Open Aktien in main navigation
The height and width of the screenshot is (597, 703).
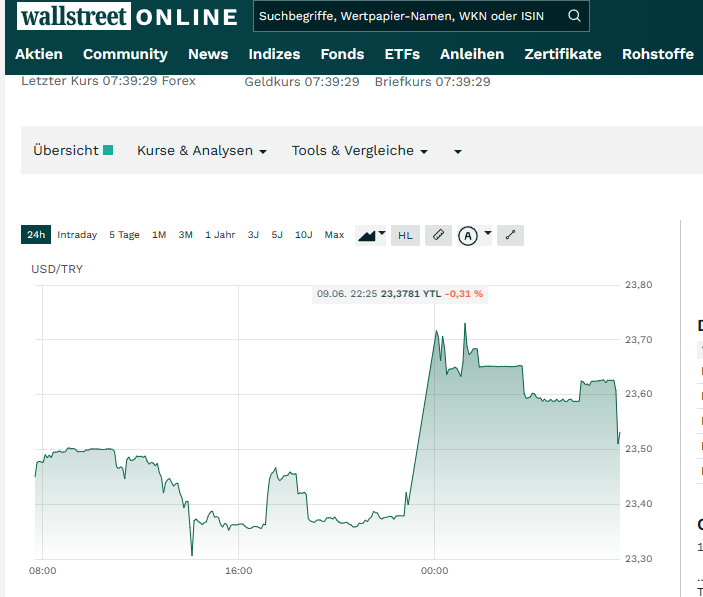point(39,54)
